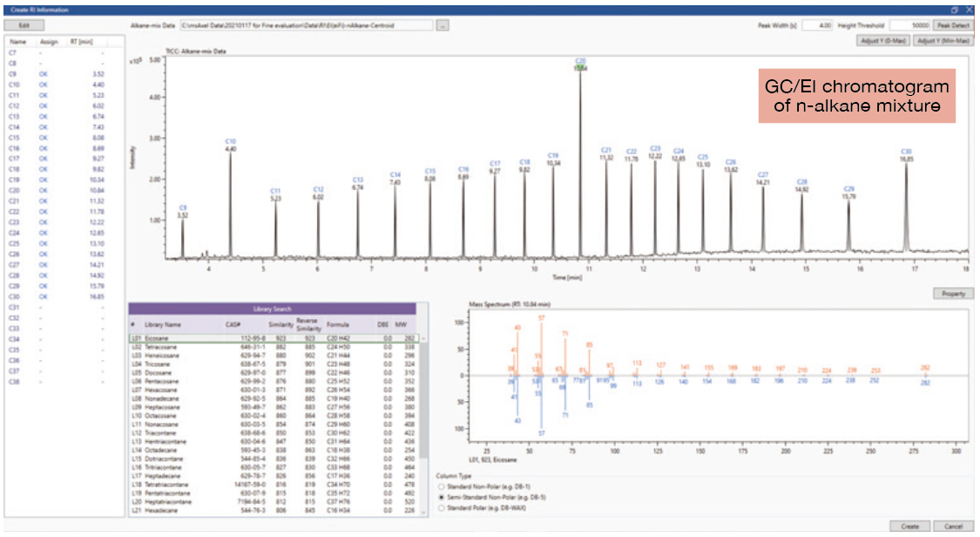Screen dimensions: 980x537
Task: Click the Adjust Y (0-Max) button
Action: pyautogui.click(x=882, y=41)
